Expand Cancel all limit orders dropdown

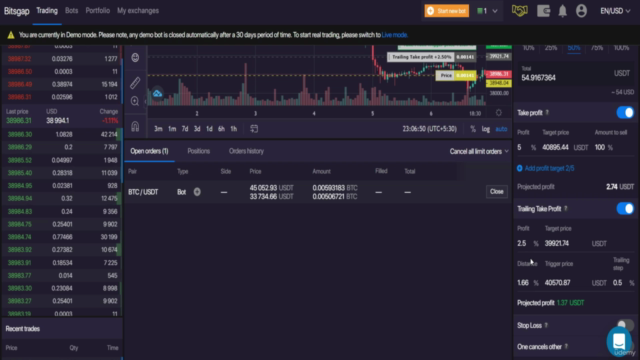[x=479, y=151]
